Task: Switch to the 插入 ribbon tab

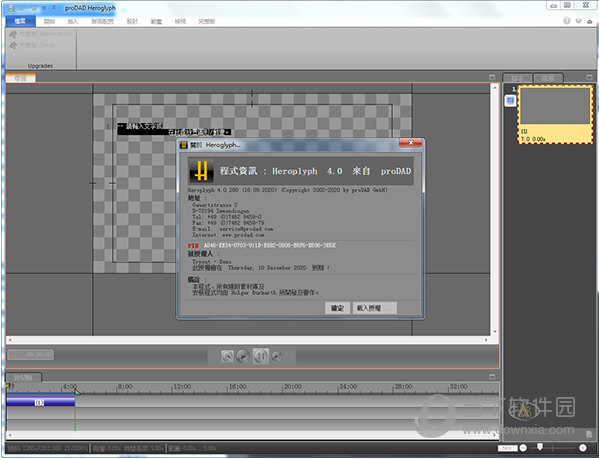Action: pyautogui.click(x=73, y=21)
